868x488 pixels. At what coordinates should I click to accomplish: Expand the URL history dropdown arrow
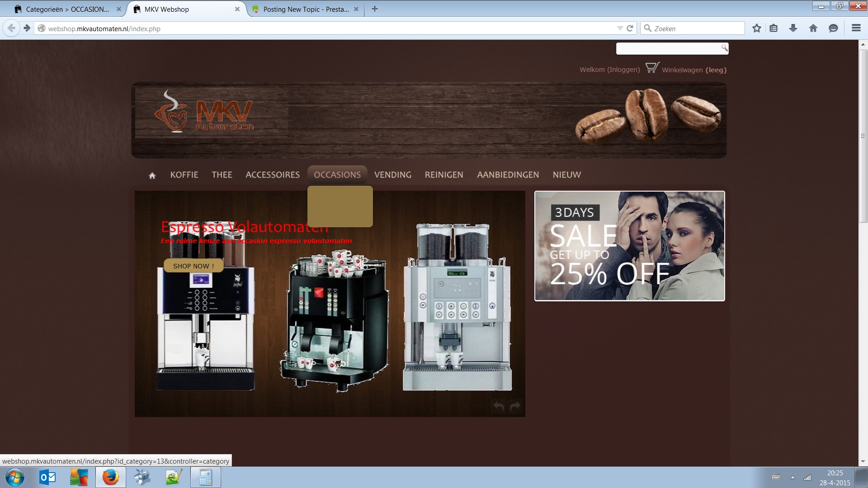click(620, 28)
